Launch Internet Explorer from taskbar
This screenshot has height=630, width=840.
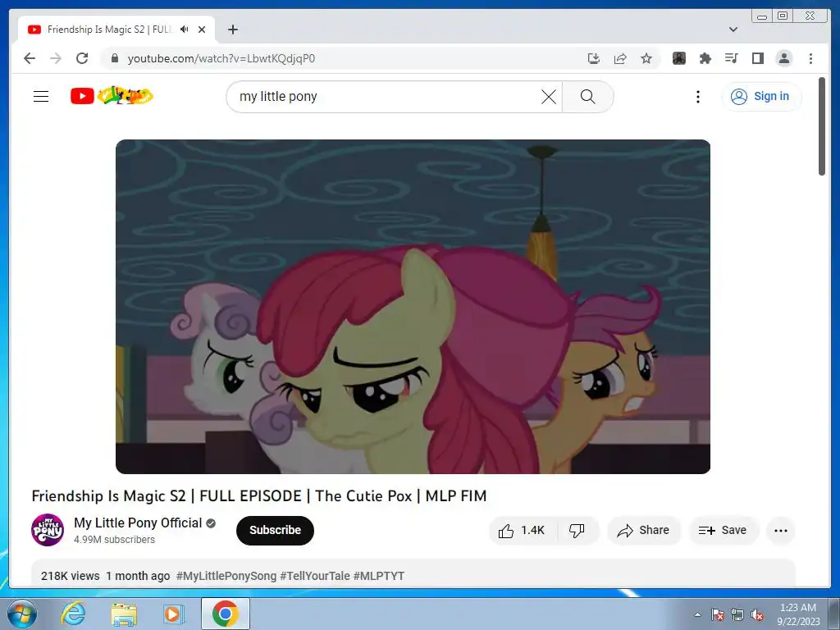(x=73, y=614)
